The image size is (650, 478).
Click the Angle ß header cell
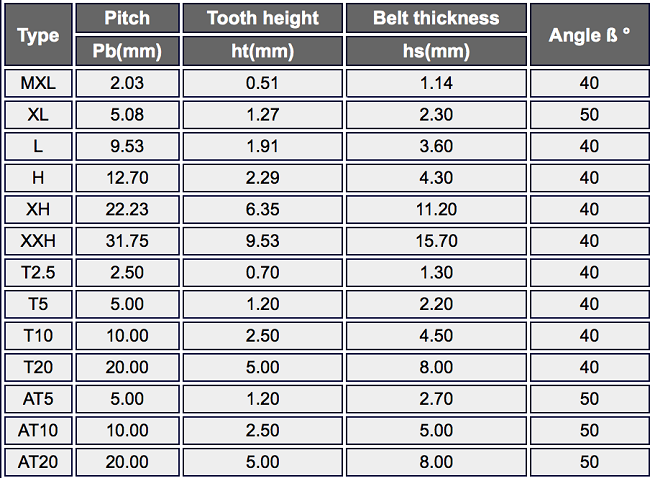(589, 35)
